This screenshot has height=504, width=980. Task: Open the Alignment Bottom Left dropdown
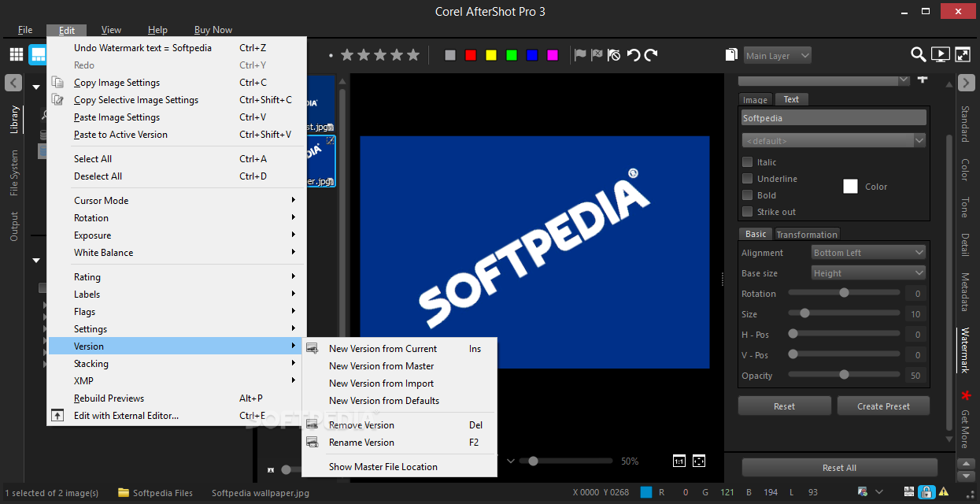[x=869, y=253]
